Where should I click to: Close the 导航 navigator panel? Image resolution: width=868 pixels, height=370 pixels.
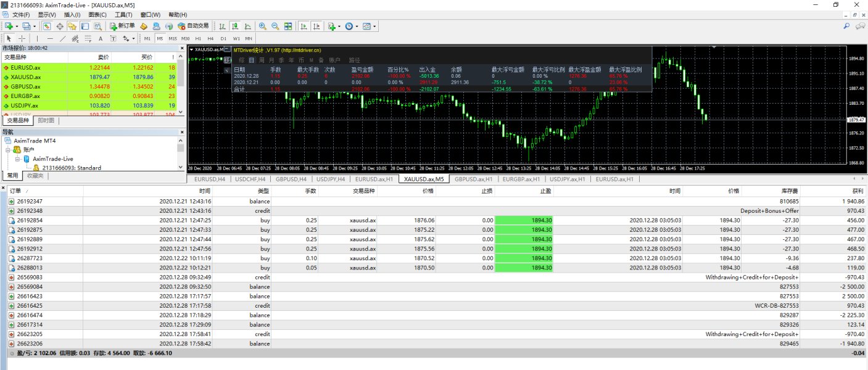pyautogui.click(x=181, y=131)
